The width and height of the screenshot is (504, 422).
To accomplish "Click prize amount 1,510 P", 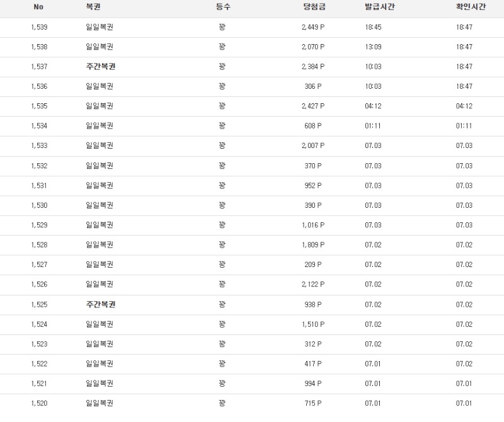I will [313, 324].
